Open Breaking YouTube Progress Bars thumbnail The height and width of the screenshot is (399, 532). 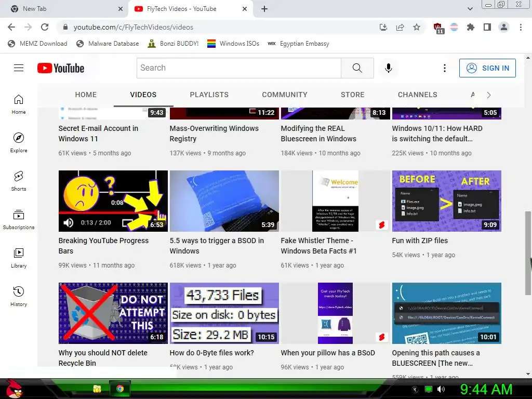coord(113,201)
